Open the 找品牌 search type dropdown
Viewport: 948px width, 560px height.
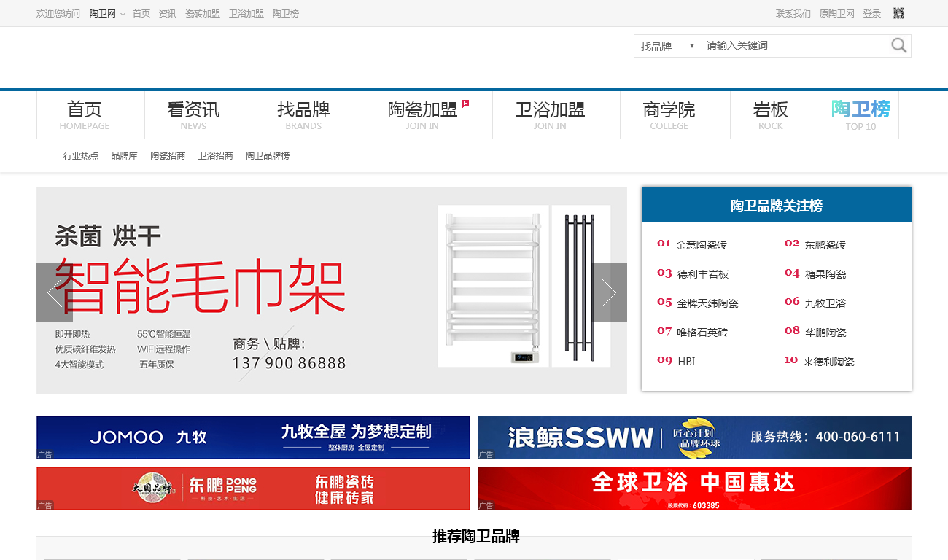pyautogui.click(x=667, y=46)
